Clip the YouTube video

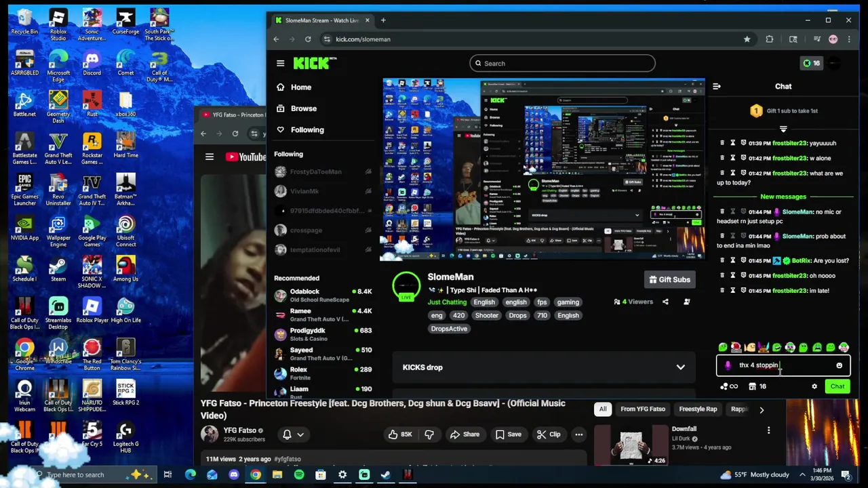point(549,434)
